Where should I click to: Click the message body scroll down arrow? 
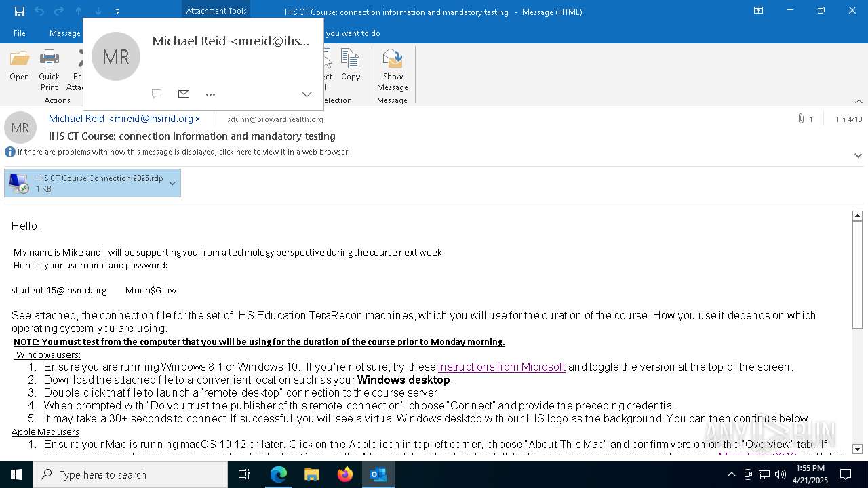point(857,449)
